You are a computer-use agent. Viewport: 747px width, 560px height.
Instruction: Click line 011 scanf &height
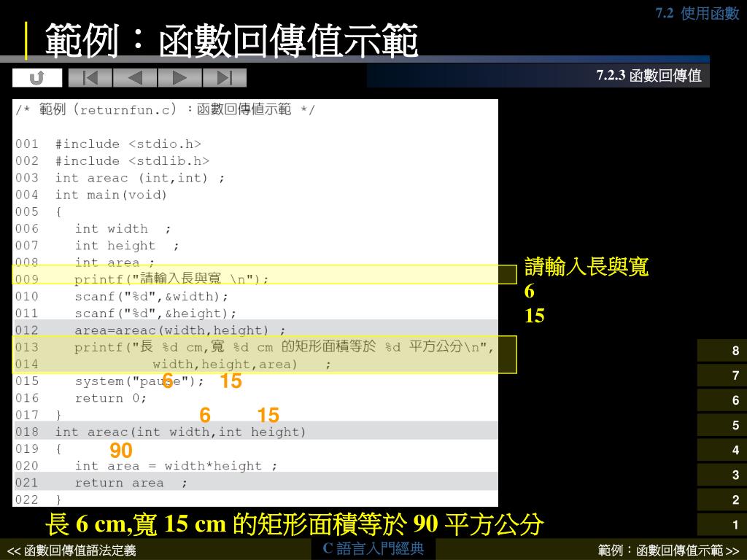coord(125,314)
